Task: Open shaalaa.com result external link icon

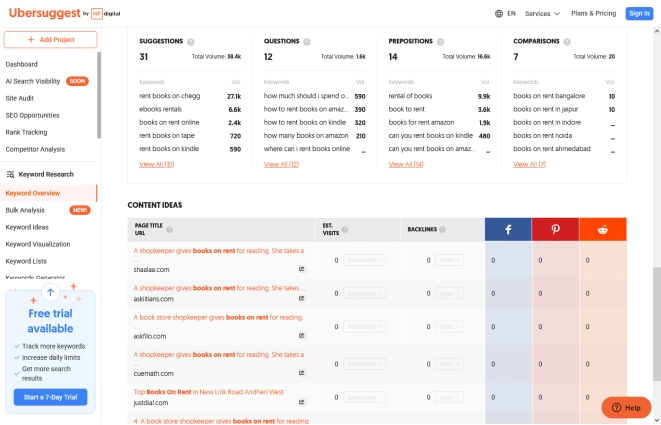Action: coord(302,269)
